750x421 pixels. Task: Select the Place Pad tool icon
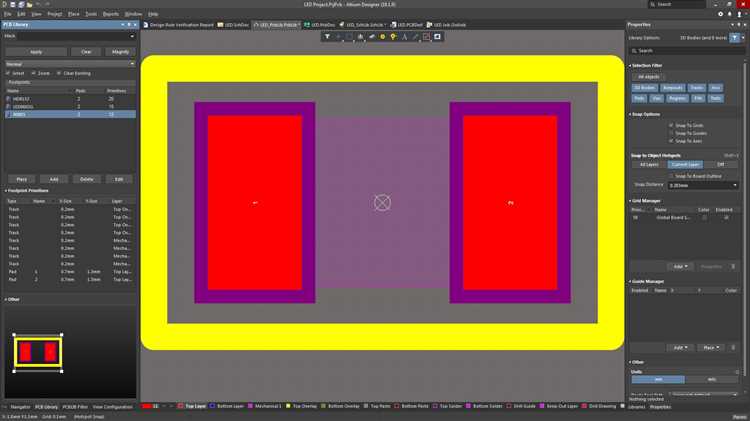pos(383,37)
